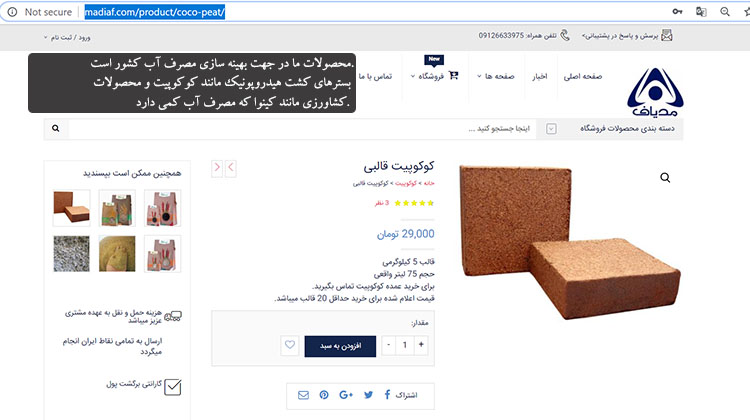
Task: Share product via Facebook icon
Action: click(x=387, y=395)
